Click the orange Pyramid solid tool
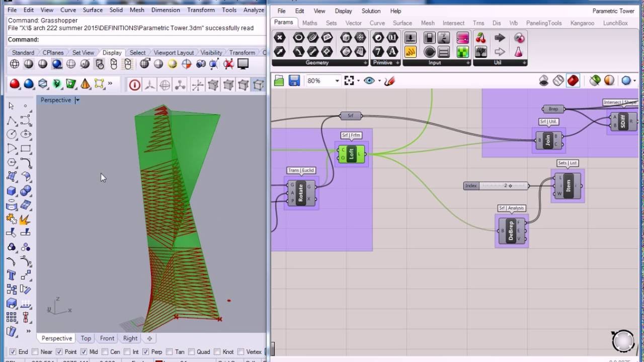This screenshot has height=362, width=644. point(85,84)
